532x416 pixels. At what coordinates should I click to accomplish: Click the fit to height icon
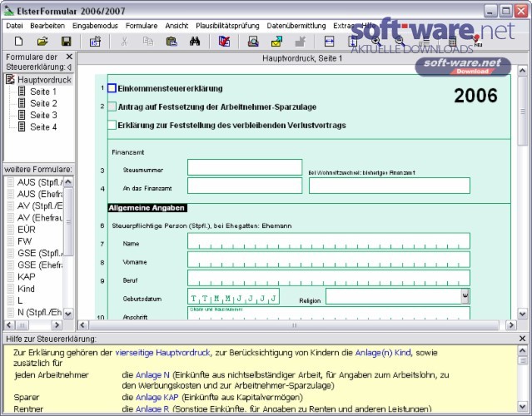(352, 42)
